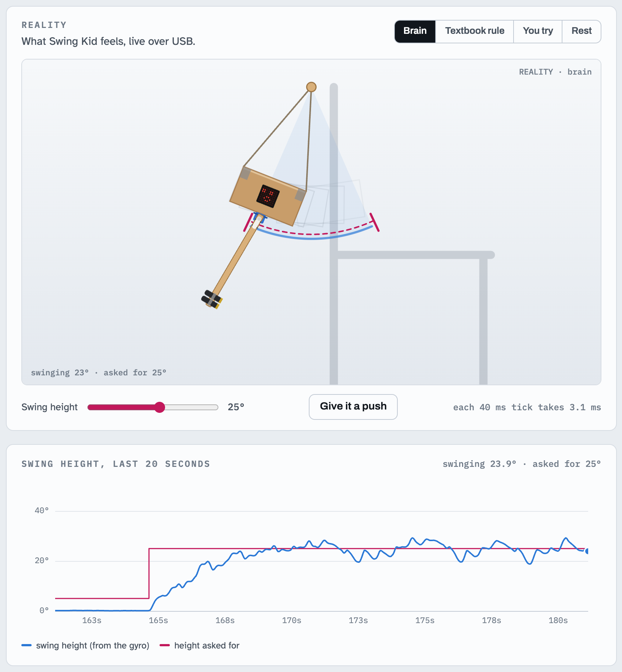Click the 'What Swing Kid feels' subtitle
The image size is (622, 672).
(x=108, y=41)
